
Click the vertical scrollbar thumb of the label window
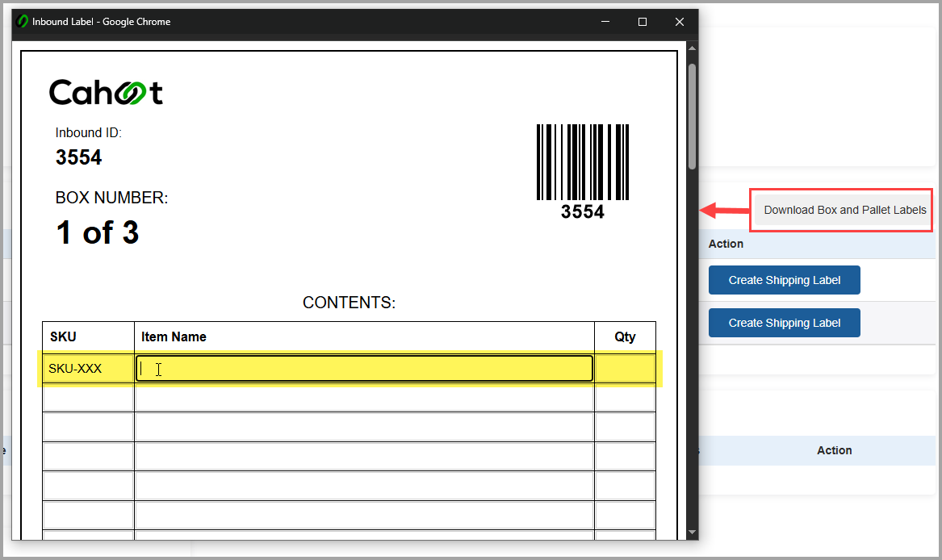(692, 116)
